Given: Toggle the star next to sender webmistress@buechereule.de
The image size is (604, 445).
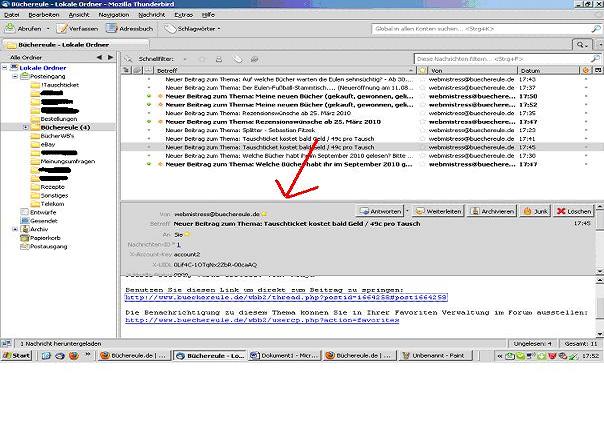Looking at the screenshot, I should [266, 214].
